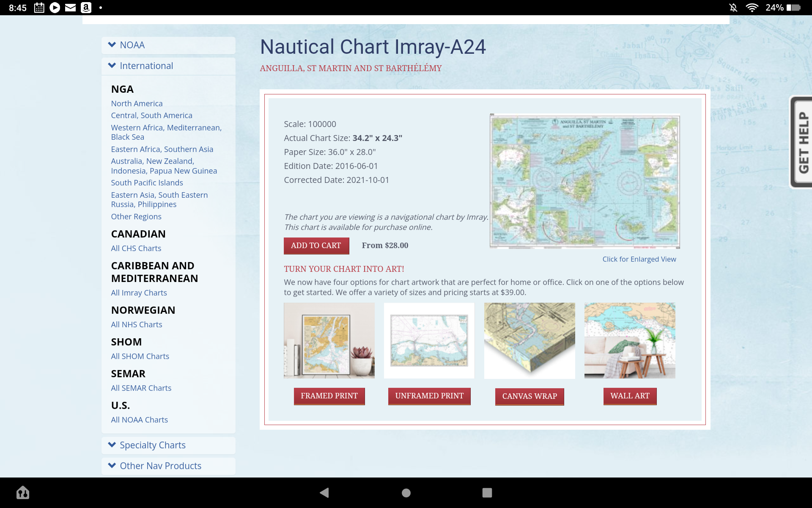The image size is (812, 508).
Task: Open All CHS Charts link
Action: click(x=136, y=248)
